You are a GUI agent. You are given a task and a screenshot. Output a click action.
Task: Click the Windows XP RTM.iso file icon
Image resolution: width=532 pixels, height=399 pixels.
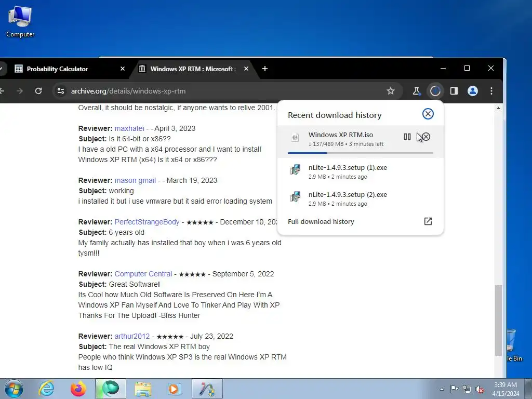tap(295, 137)
